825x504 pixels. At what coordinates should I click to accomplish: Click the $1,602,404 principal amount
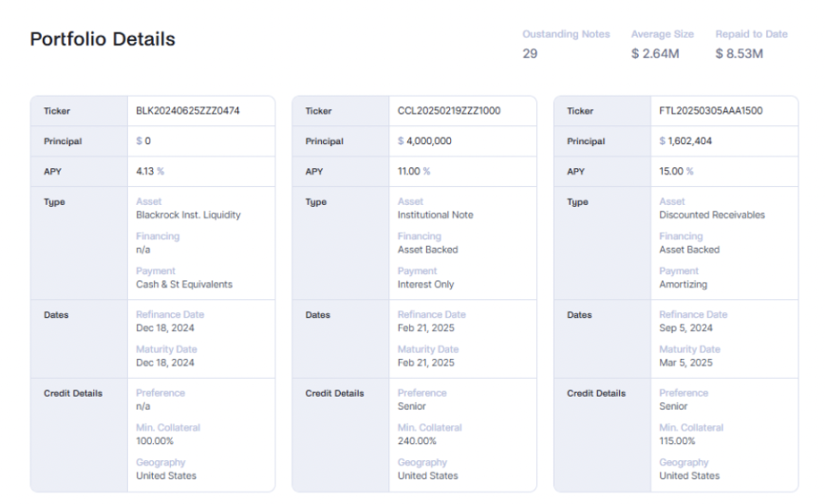click(685, 141)
